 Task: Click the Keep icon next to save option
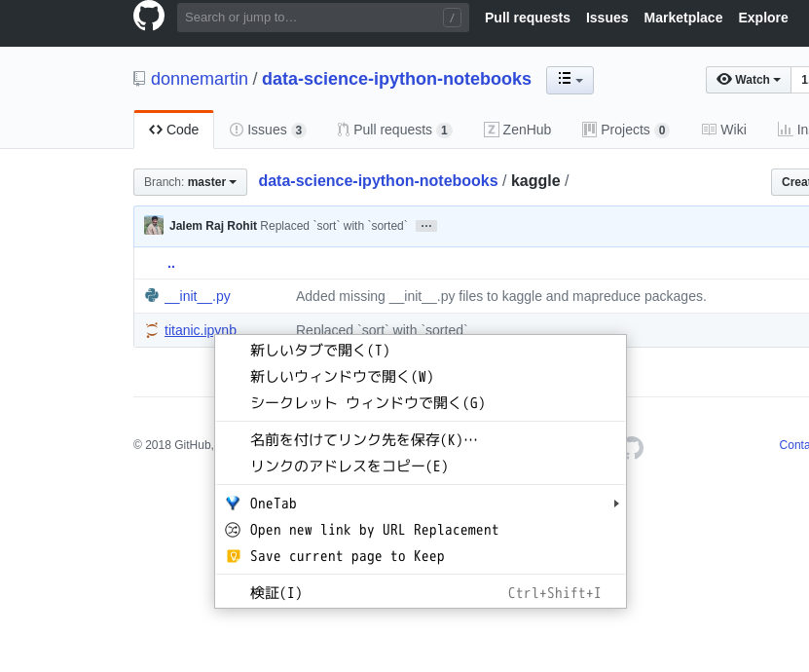point(233,556)
